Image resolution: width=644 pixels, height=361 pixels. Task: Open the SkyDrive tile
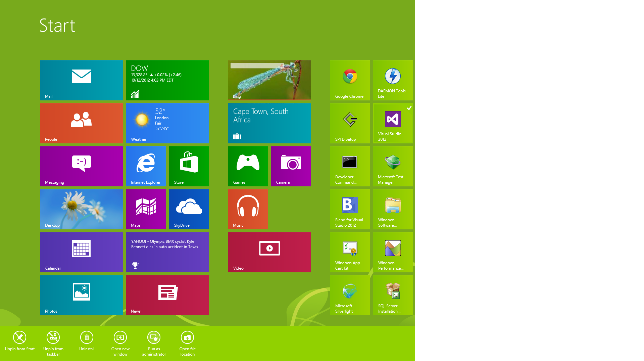click(x=189, y=209)
